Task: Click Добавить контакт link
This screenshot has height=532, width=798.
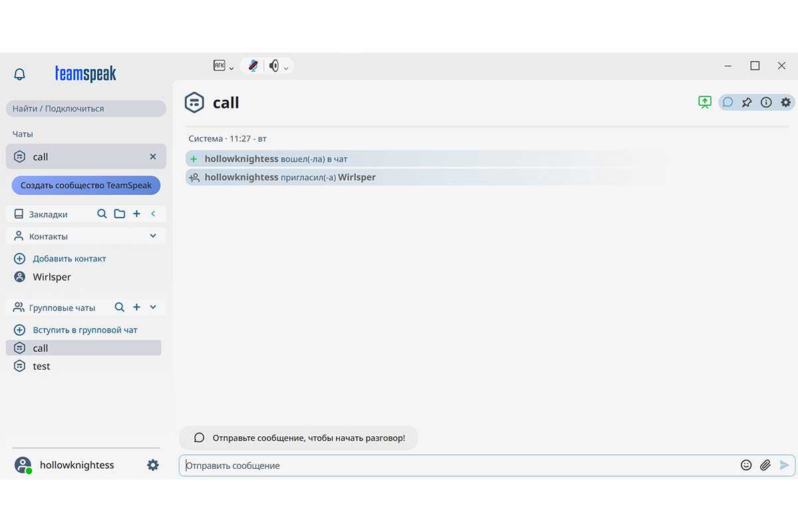Action: [x=68, y=258]
